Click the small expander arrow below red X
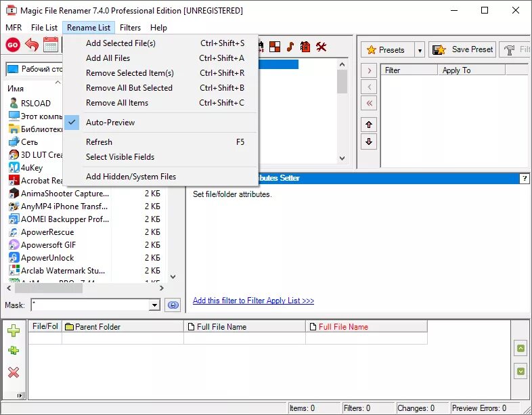Viewport: 532px width, 415px height. pos(20,395)
